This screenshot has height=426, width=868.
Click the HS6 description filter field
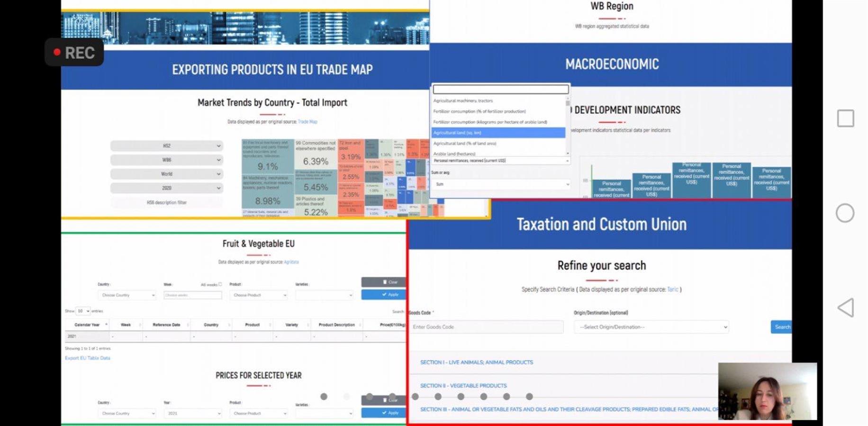pos(166,202)
